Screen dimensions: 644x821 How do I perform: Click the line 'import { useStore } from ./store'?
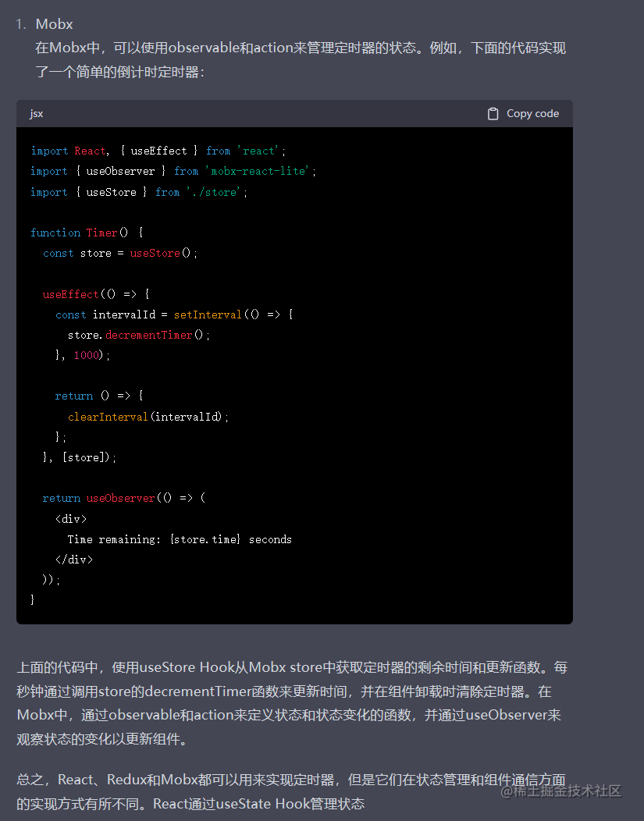[x=139, y=192]
